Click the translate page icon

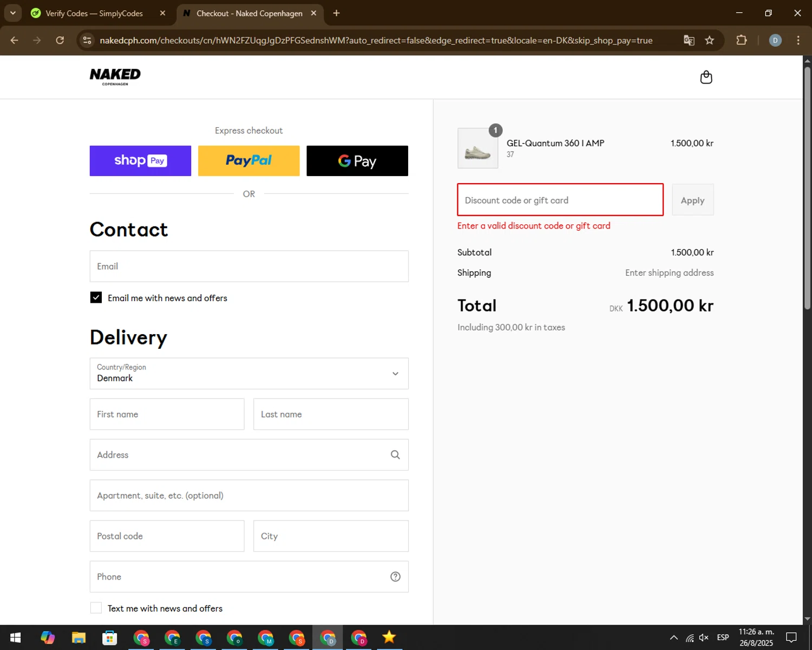tap(689, 40)
